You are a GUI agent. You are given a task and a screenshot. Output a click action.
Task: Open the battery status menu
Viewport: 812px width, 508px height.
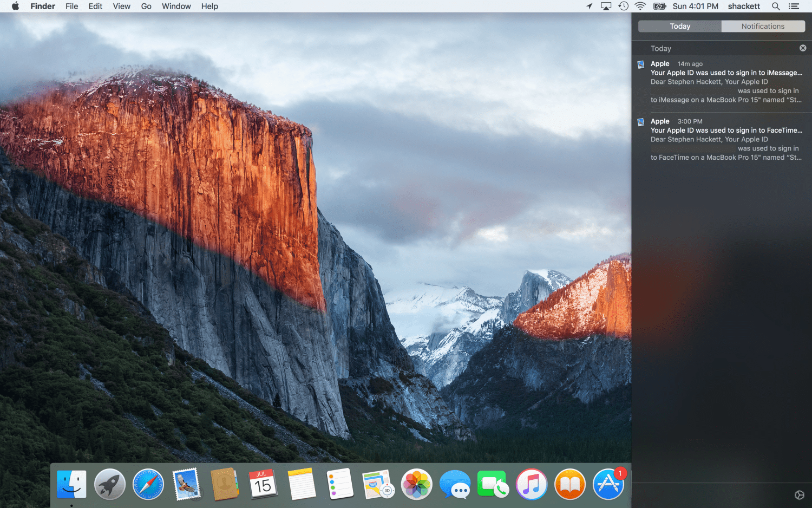(x=660, y=6)
